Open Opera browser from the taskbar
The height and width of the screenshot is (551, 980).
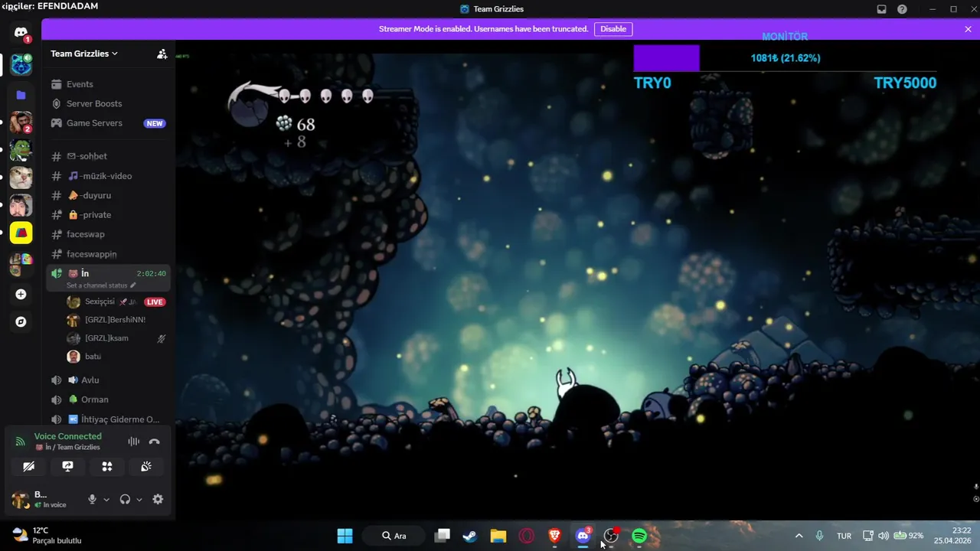pyautogui.click(x=527, y=536)
